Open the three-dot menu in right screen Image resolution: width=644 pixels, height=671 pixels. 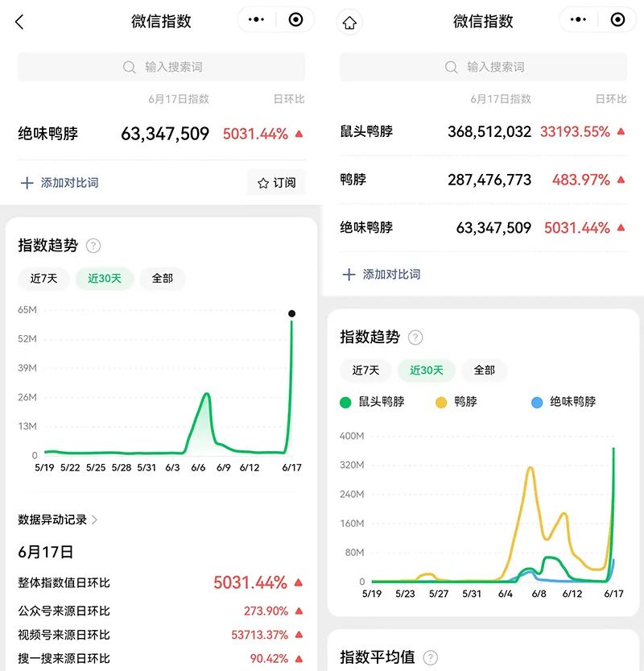(578, 19)
